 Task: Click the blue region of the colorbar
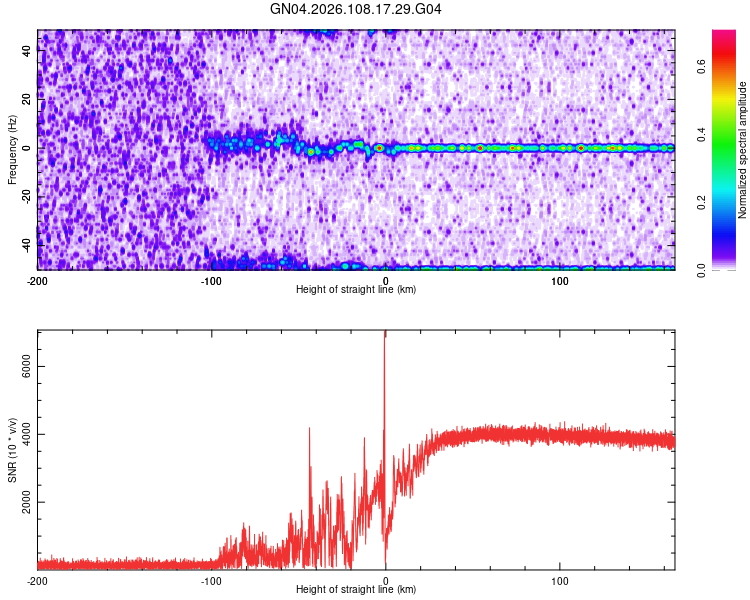[724, 230]
